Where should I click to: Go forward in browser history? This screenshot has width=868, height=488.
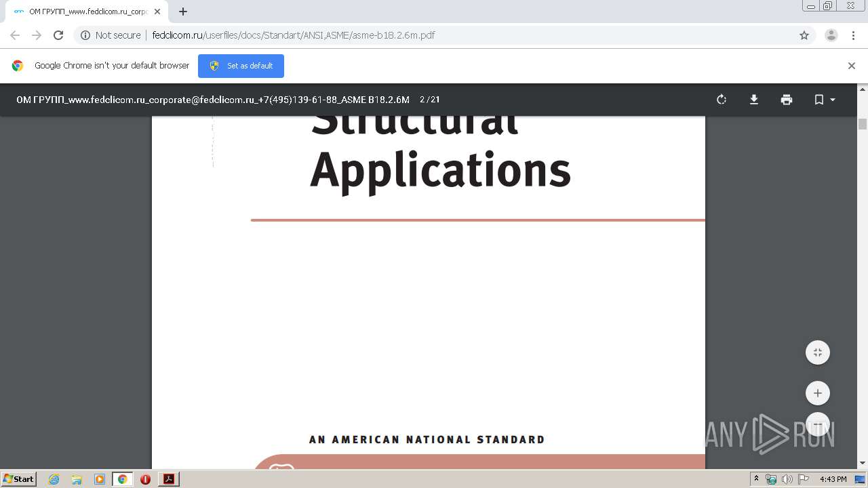pyautogui.click(x=37, y=35)
